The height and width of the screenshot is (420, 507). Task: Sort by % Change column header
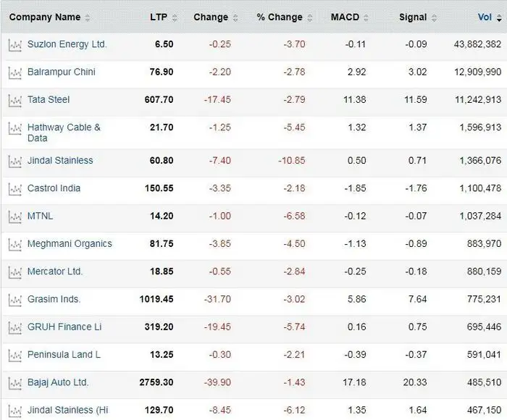[280, 17]
